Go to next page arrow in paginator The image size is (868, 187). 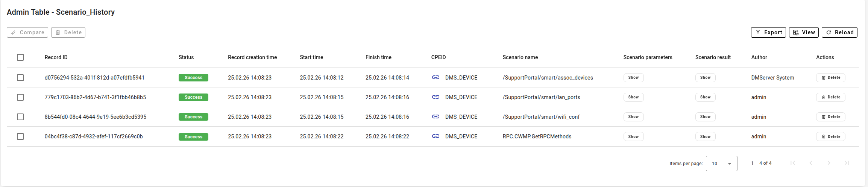(x=829, y=163)
